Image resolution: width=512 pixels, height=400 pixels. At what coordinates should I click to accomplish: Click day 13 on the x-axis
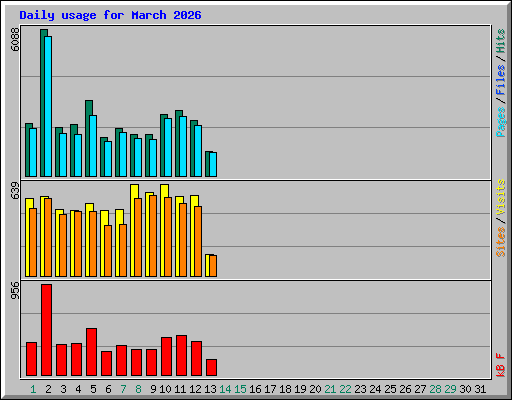[210, 389]
